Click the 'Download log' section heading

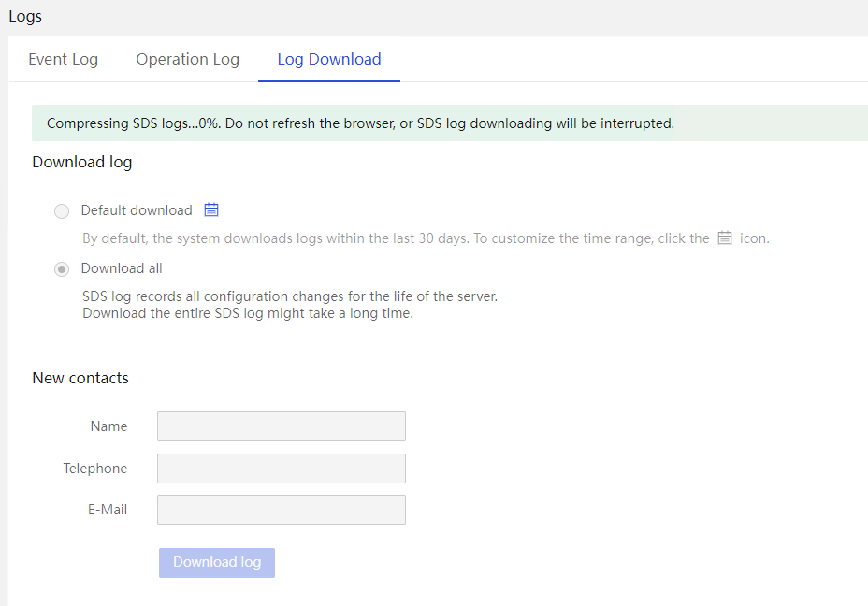click(x=82, y=162)
